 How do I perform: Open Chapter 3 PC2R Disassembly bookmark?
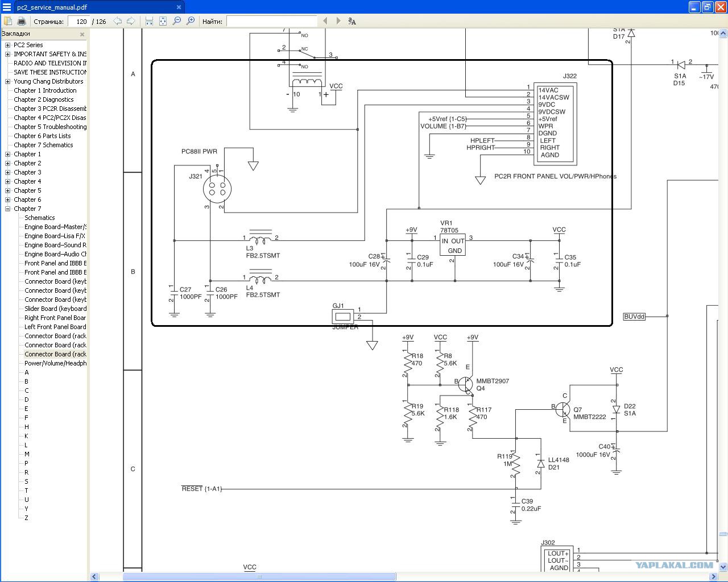tap(50, 109)
